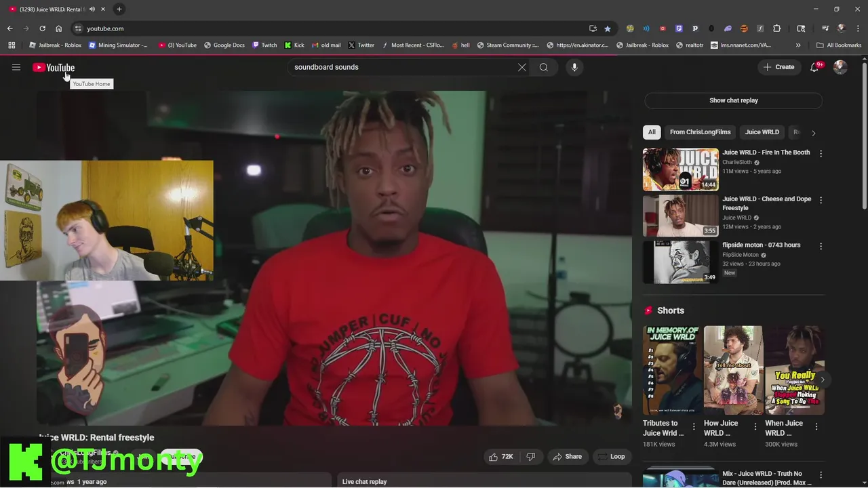The image size is (868, 488).
Task: View site information for youtube.com
Action: tap(78, 28)
